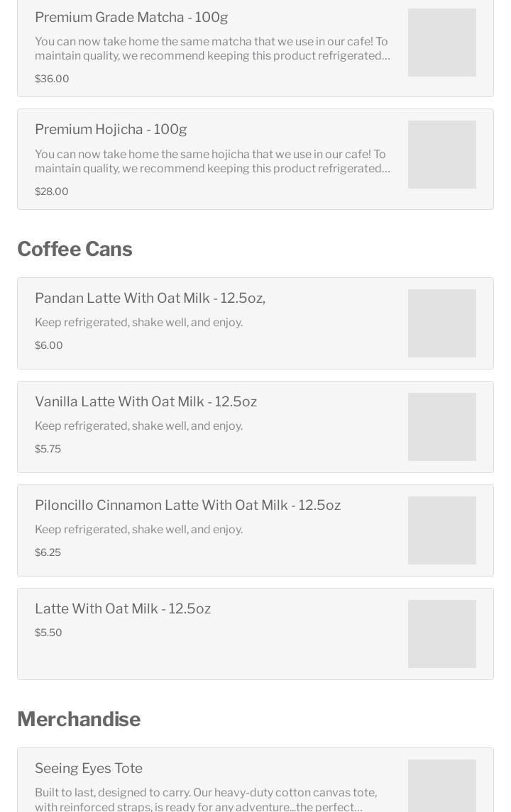
Task: Click the $6.25 Piloncillo latte price
Action: (48, 552)
